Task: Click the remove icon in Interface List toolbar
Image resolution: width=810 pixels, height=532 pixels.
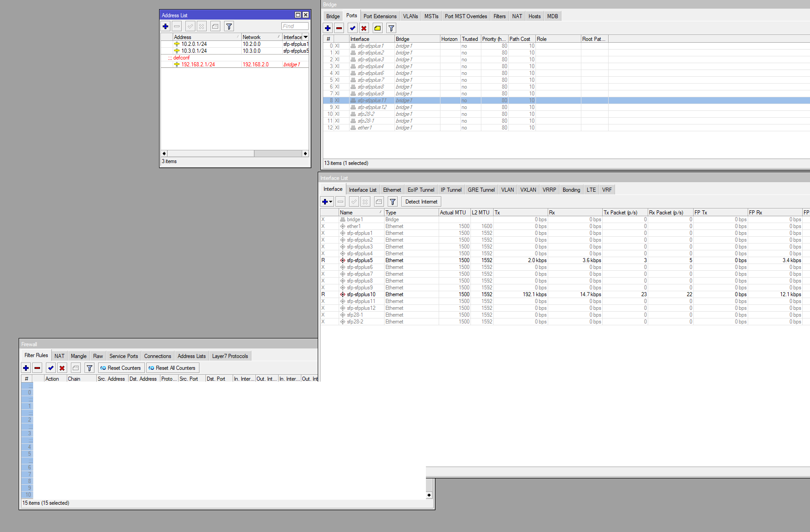Action: pos(340,202)
